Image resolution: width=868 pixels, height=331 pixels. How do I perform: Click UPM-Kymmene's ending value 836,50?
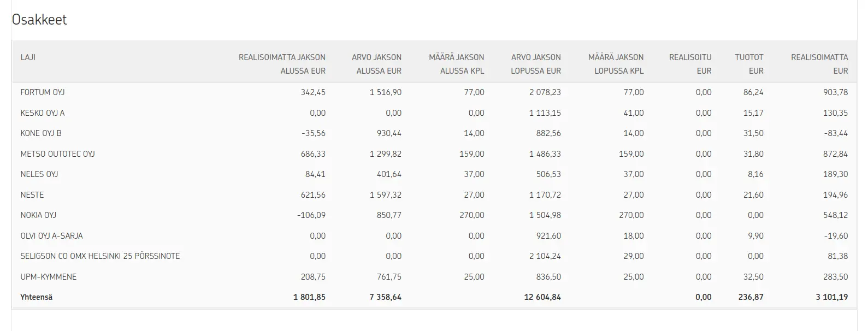coord(548,277)
